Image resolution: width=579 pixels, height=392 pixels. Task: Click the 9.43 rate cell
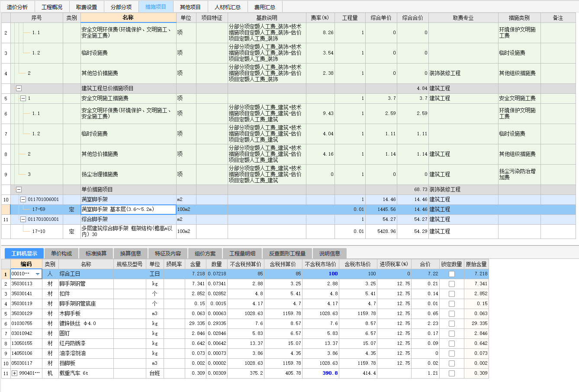coord(320,113)
